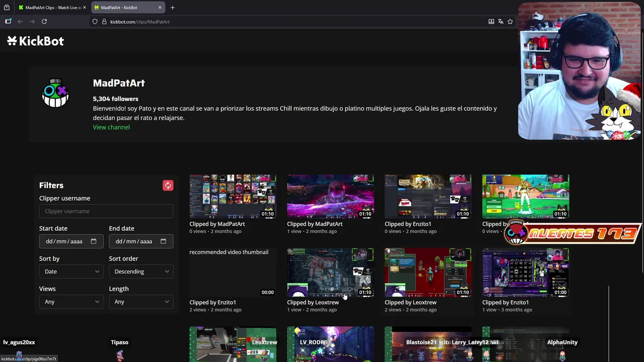Expand the Length filter dropdown
The height and width of the screenshot is (362, 644).
141,302
